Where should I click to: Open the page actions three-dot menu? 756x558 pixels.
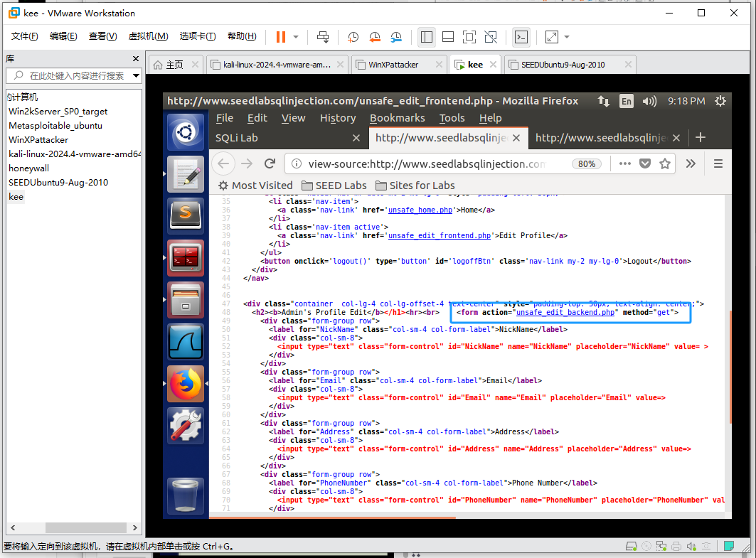click(625, 163)
